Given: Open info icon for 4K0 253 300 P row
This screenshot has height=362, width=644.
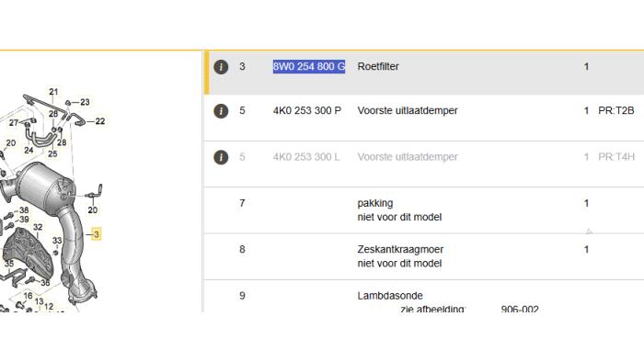Looking at the screenshot, I should [x=221, y=110].
